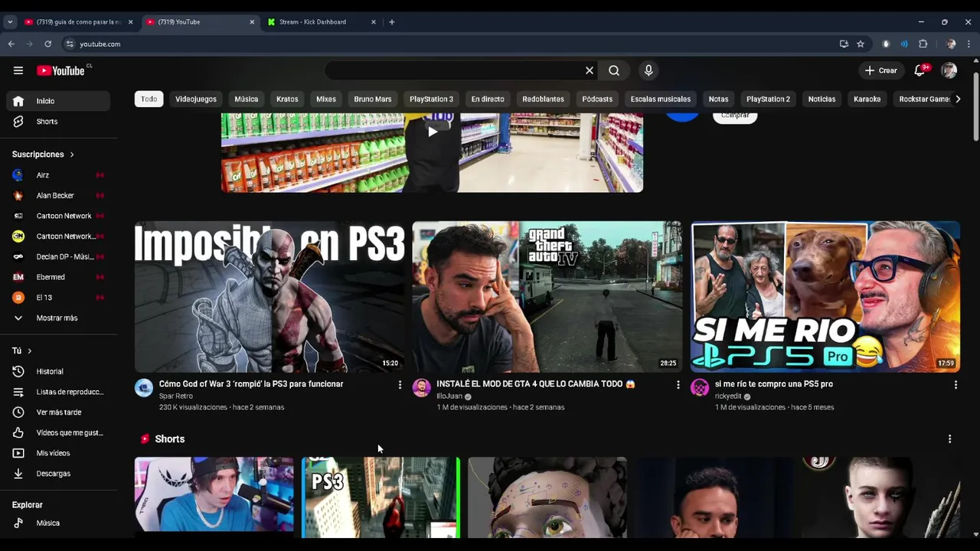Open Videos que me gustan
This screenshot has width=980, height=551.
coord(58,433)
